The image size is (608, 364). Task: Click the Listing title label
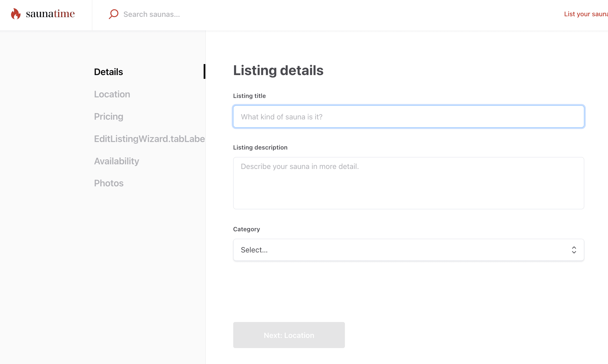coord(249,96)
